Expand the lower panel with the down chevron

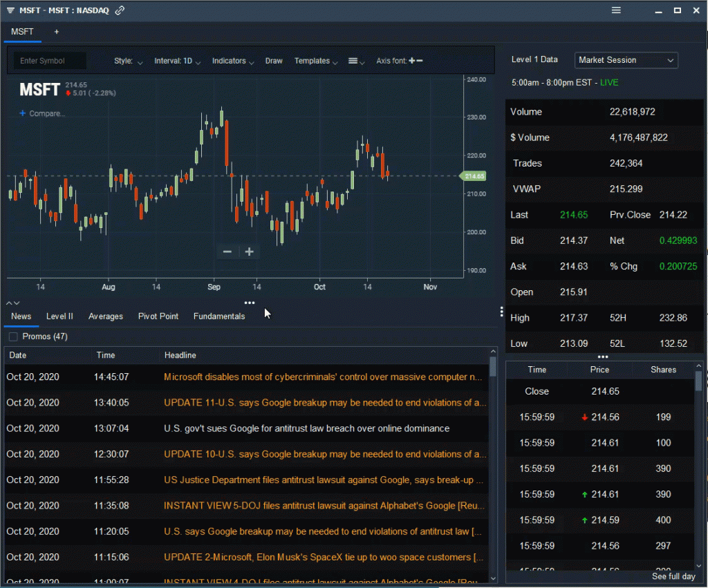(17, 302)
